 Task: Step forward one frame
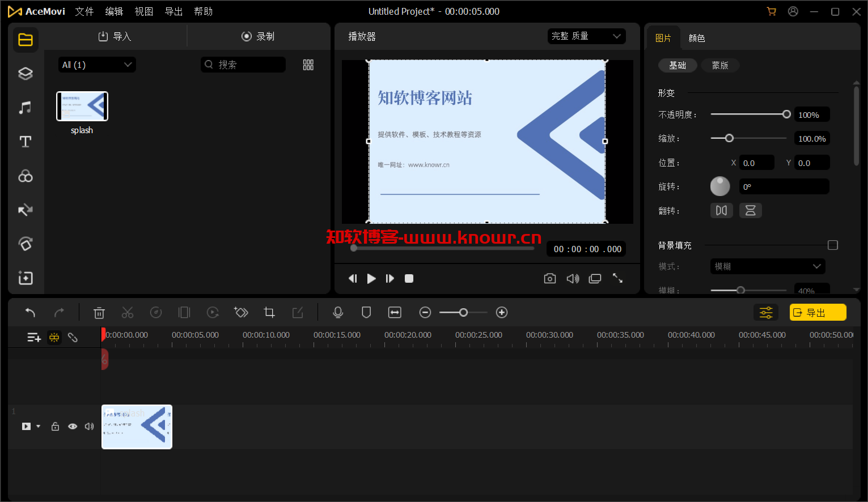(x=390, y=278)
